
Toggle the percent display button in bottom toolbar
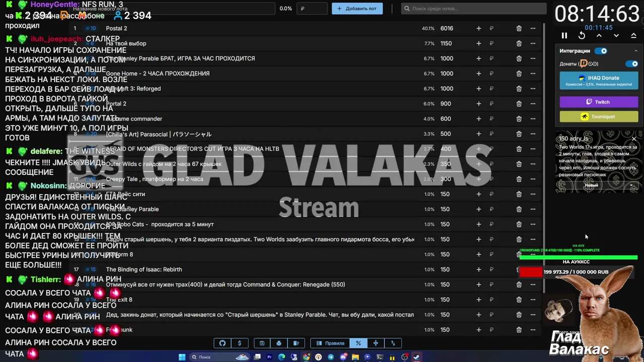coord(358,343)
